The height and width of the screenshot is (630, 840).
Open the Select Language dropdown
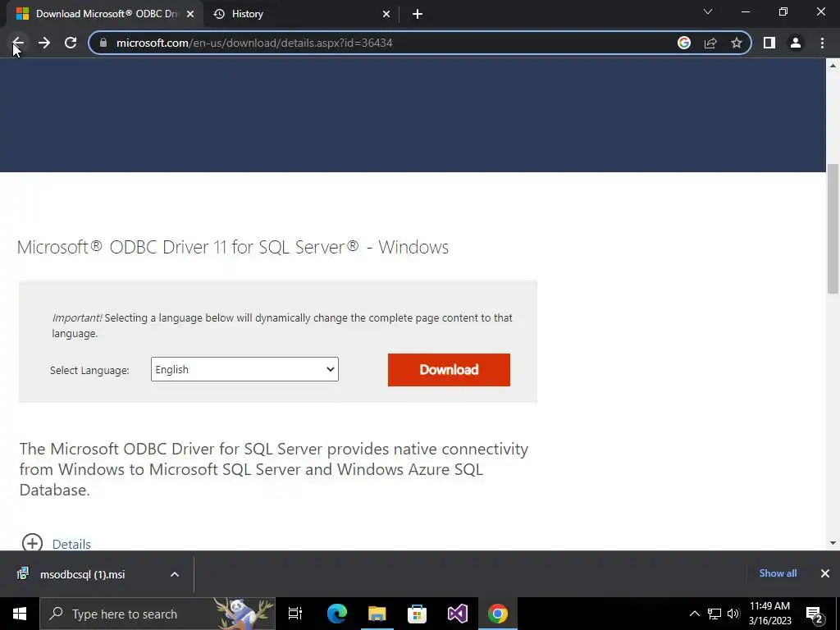[x=244, y=369]
